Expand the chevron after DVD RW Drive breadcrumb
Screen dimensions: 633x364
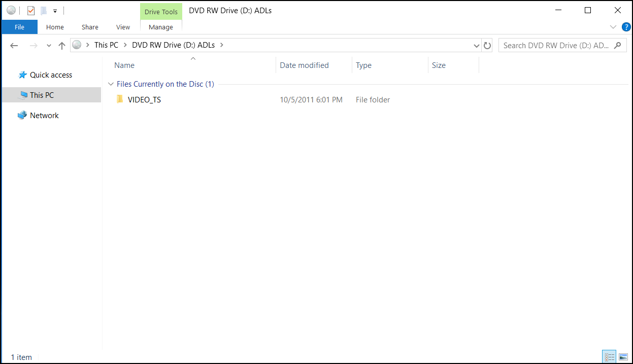pyautogui.click(x=221, y=45)
